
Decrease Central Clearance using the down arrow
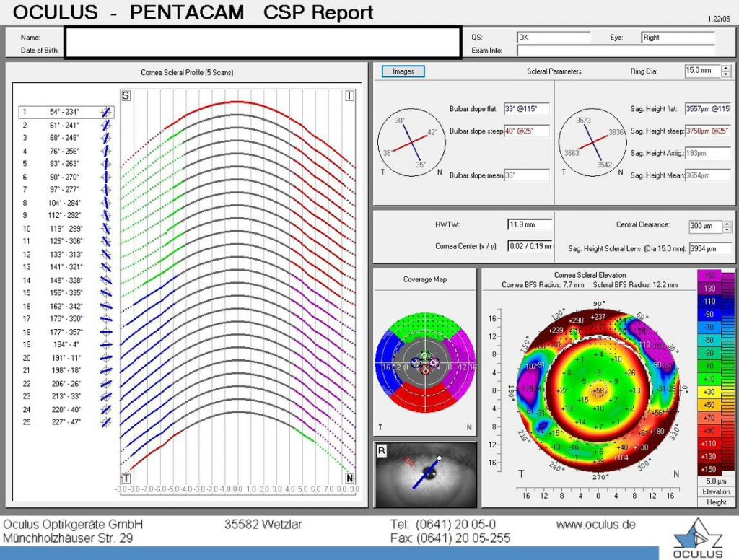(x=727, y=229)
